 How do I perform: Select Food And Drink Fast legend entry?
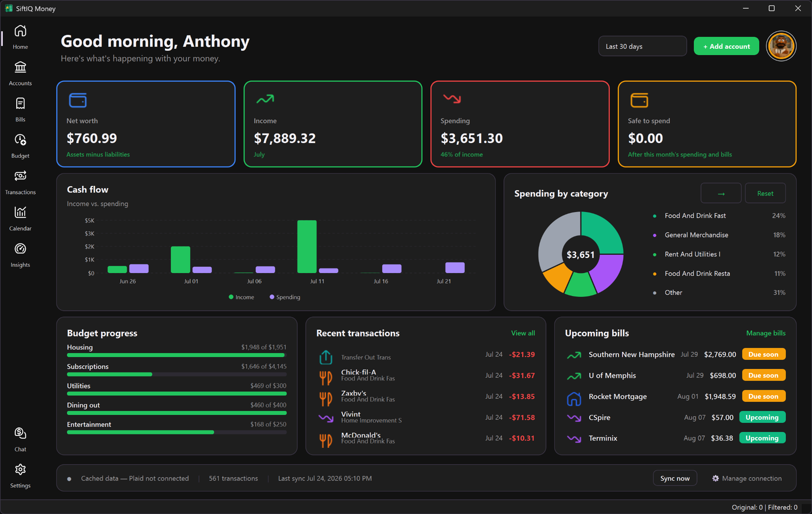(x=719, y=216)
